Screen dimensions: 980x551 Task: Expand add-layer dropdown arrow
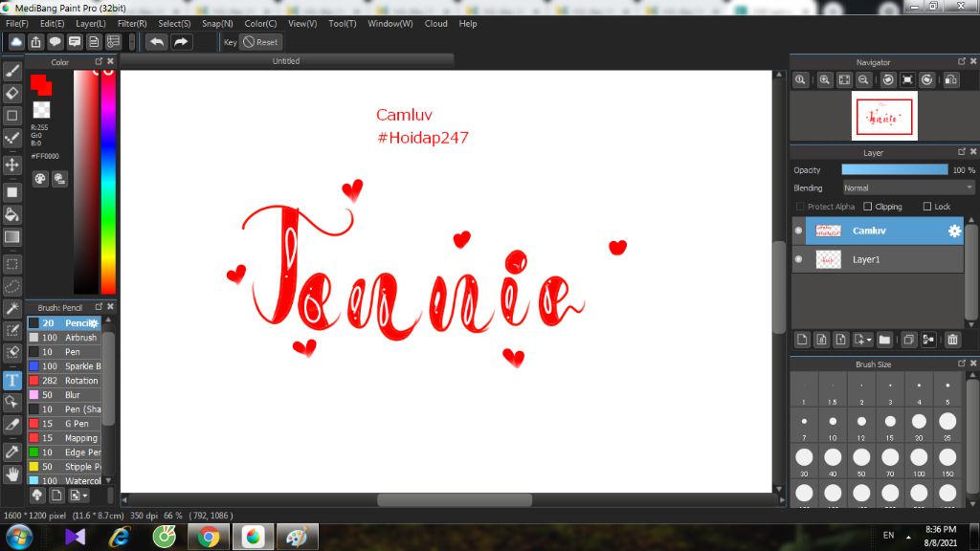(869, 340)
